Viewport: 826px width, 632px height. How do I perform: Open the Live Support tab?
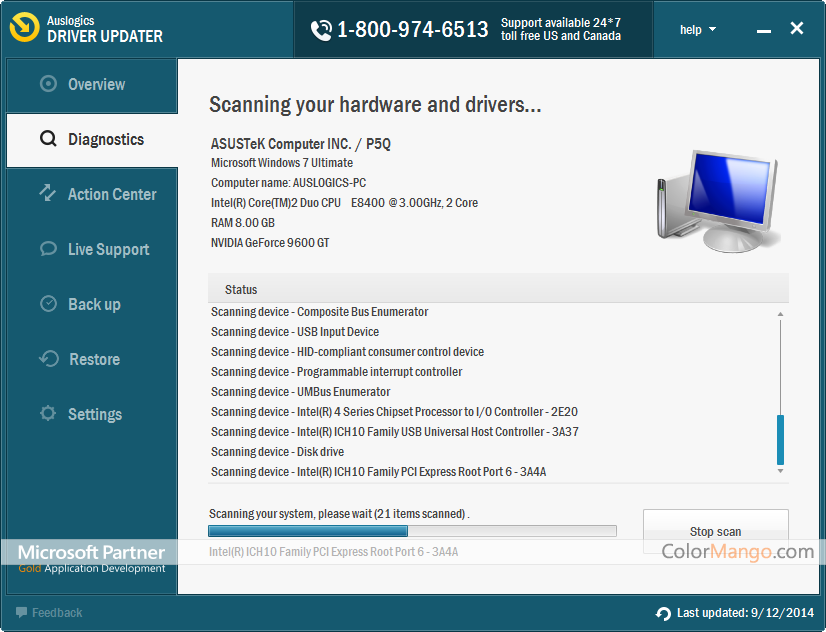coord(108,250)
